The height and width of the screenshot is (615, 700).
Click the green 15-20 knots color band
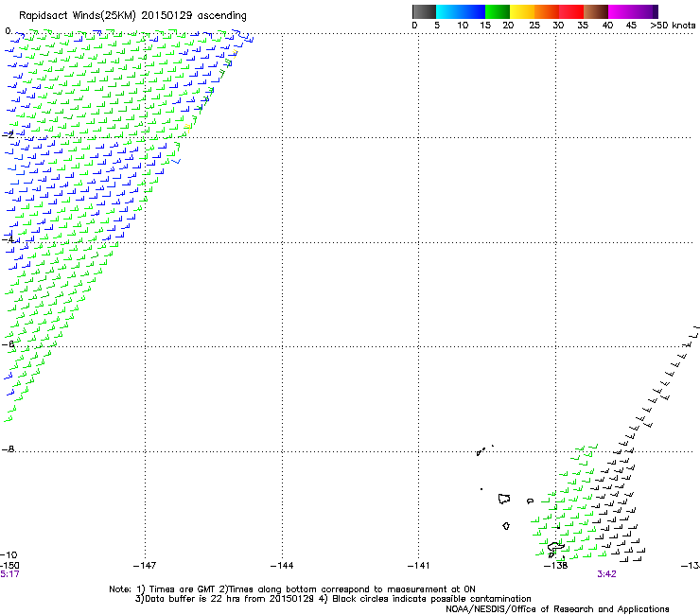point(498,11)
